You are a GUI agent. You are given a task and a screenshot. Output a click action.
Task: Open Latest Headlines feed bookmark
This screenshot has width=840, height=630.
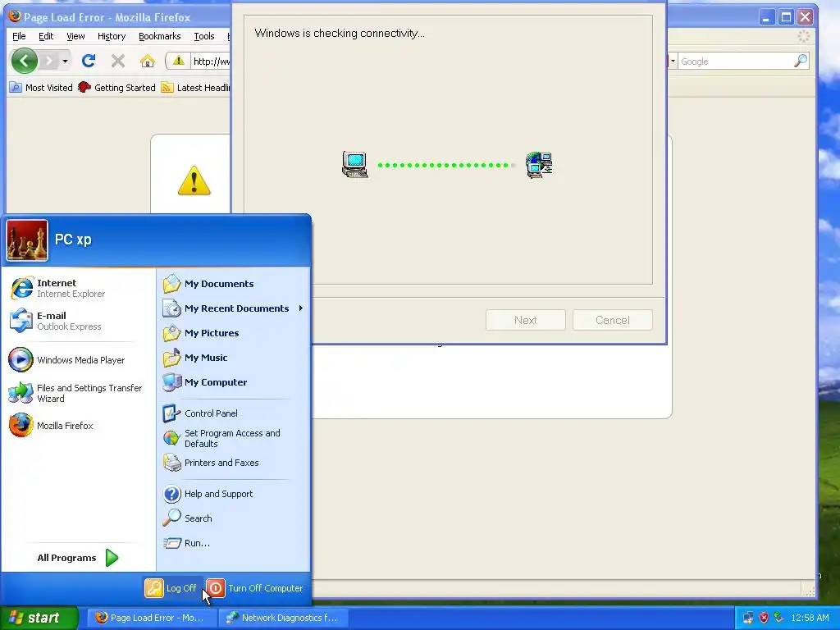pos(195,87)
